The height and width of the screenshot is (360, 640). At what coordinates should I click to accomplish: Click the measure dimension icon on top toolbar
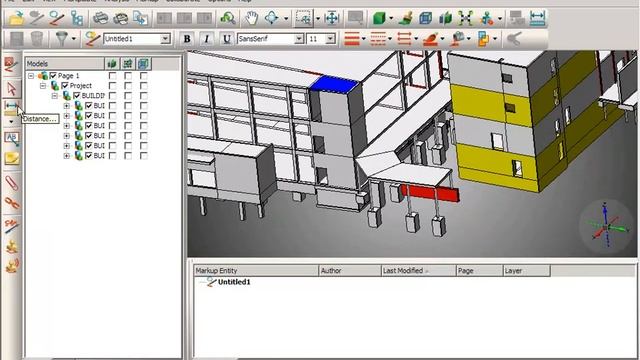537,18
